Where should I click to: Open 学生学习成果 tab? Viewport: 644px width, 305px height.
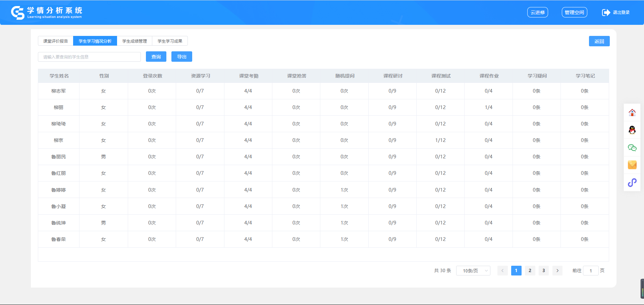click(170, 41)
